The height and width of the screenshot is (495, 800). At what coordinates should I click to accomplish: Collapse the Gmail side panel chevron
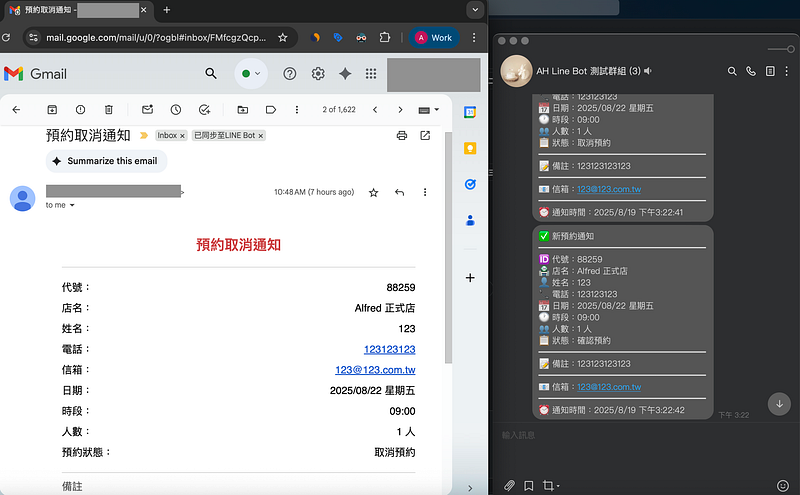[470, 488]
